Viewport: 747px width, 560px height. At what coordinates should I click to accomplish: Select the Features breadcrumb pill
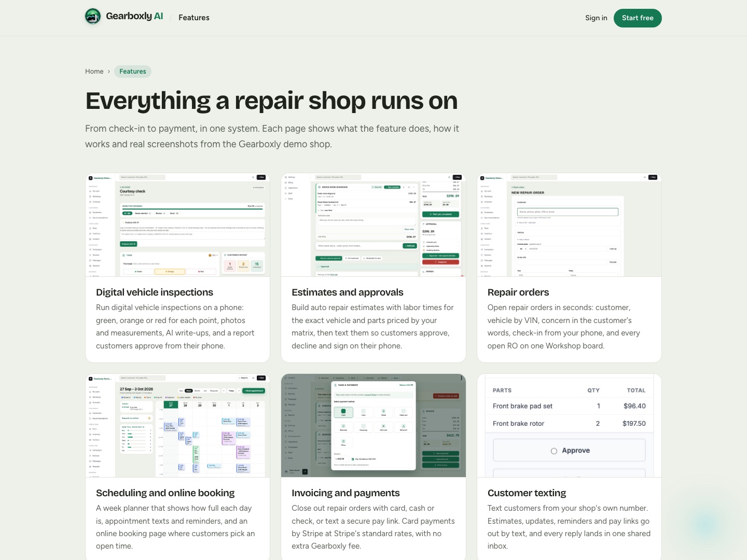133,72
